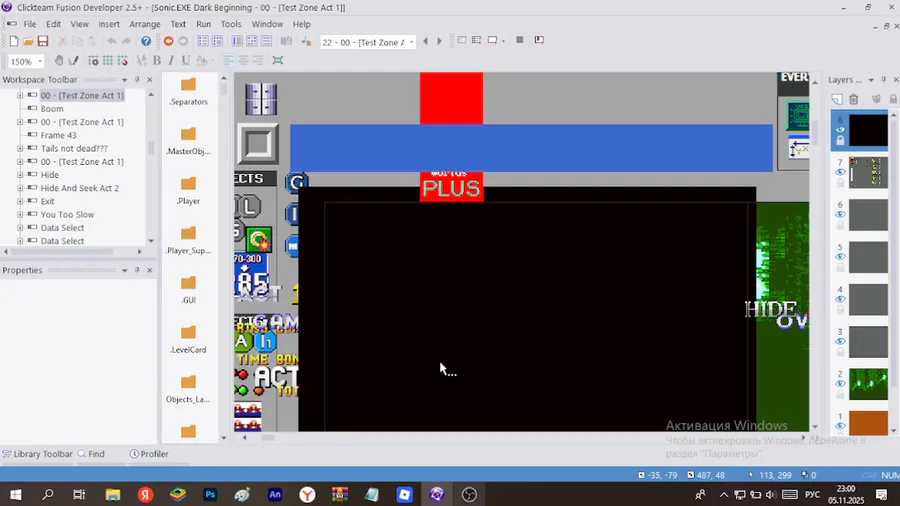Click the Italic formatting icon
This screenshot has width=900, height=506.
pyautogui.click(x=171, y=60)
